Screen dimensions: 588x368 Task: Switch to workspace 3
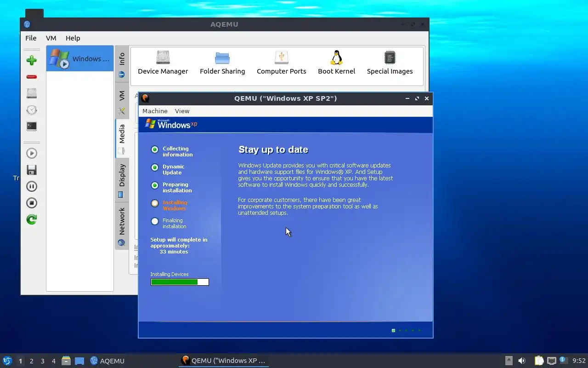(x=42, y=361)
